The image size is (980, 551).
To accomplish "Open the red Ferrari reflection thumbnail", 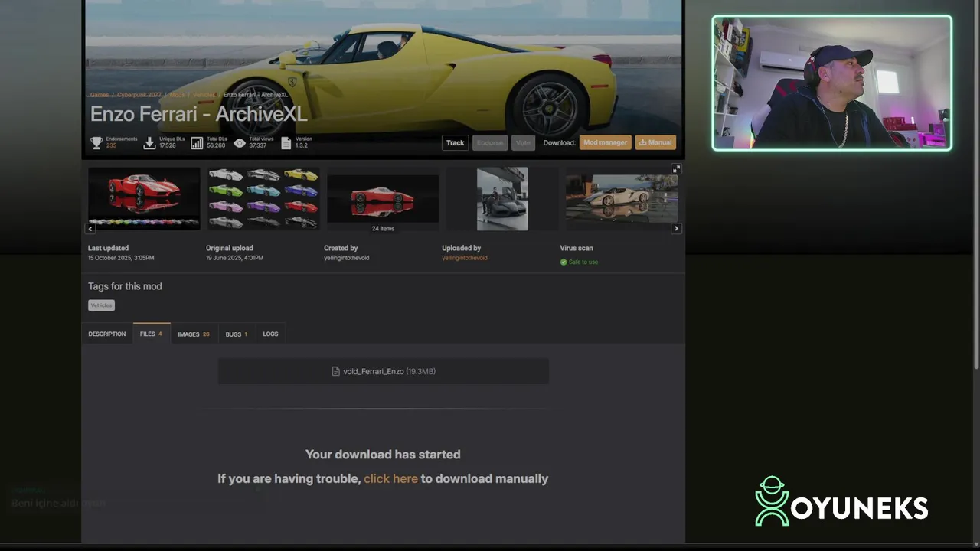I will (144, 198).
